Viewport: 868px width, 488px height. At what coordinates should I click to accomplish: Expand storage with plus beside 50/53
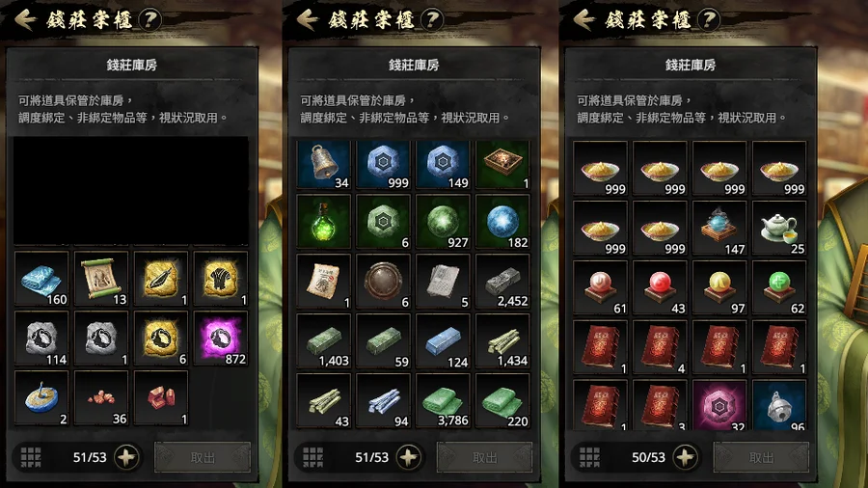coord(686,457)
